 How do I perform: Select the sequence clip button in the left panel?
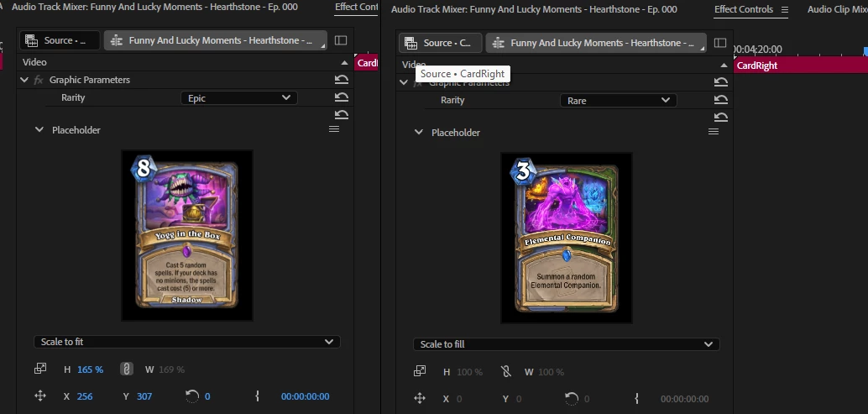216,40
